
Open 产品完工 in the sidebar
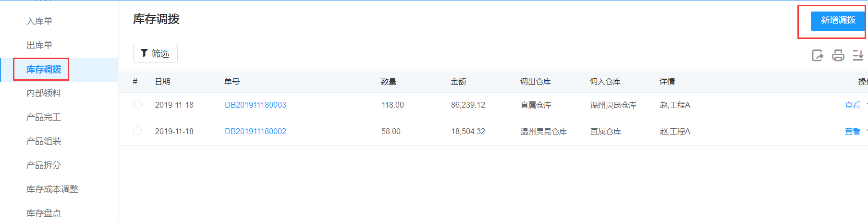[x=44, y=117]
